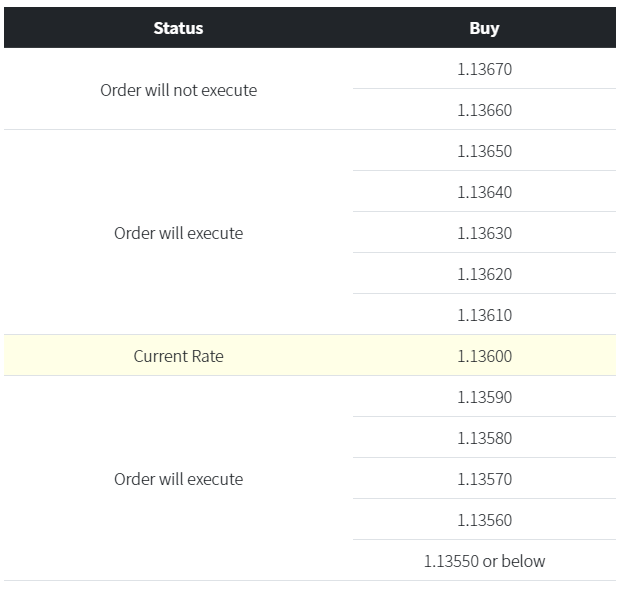Select the 1.13640 buy rate
Viewport: 627px width, 595px height.
(x=484, y=192)
